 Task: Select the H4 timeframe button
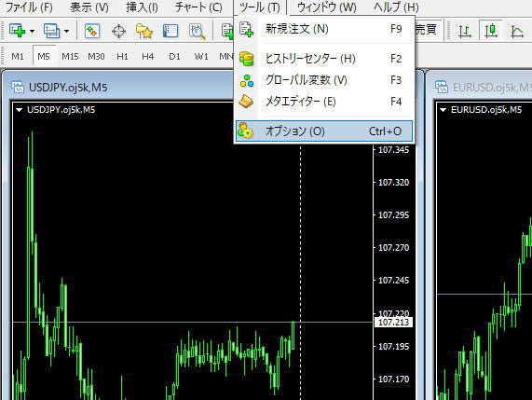coord(148,56)
